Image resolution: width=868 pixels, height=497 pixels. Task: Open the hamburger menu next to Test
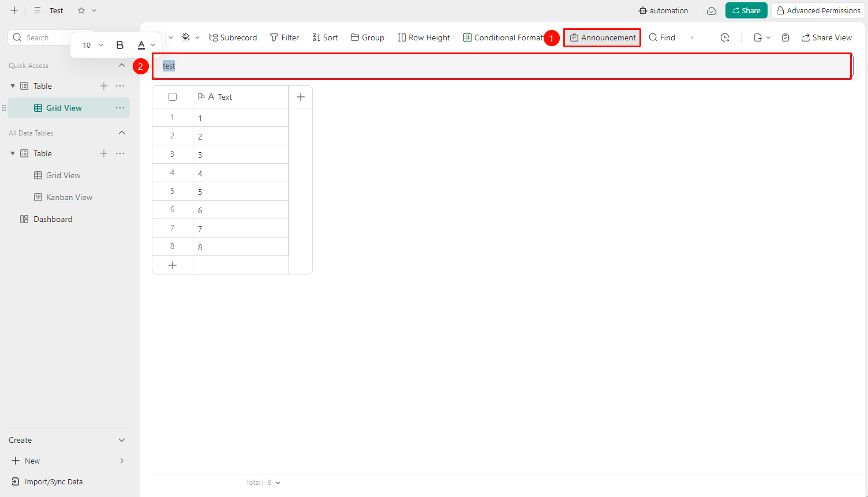pos(38,10)
